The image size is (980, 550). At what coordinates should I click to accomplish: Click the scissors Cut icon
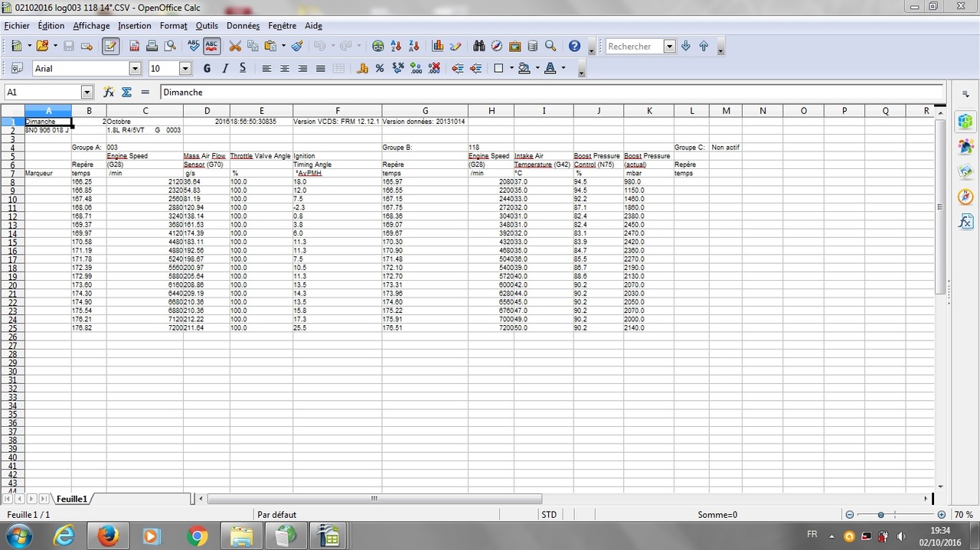[235, 46]
